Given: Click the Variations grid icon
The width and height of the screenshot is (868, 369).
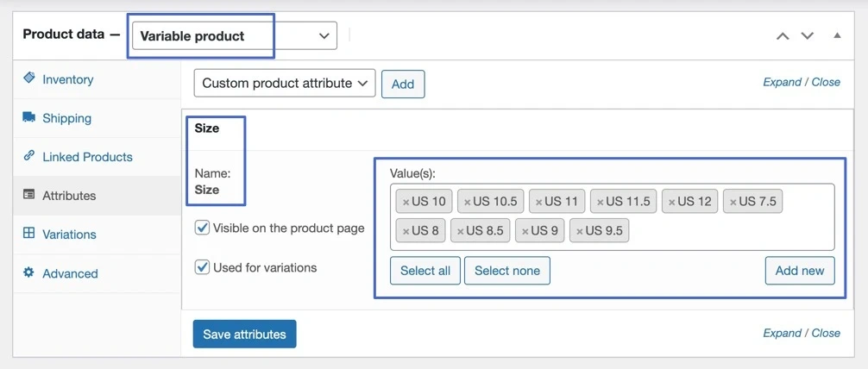Looking at the screenshot, I should [x=29, y=234].
